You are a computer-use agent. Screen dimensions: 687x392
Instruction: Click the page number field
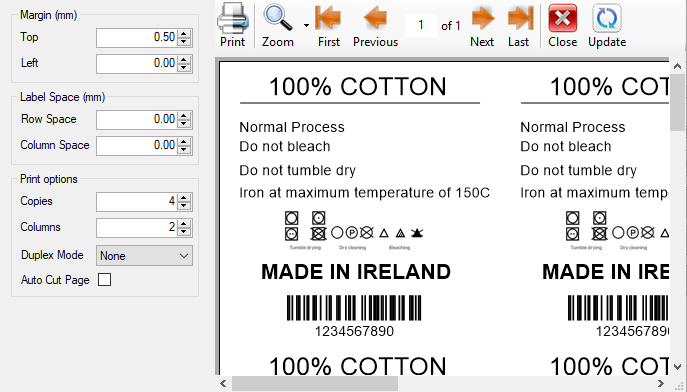tap(421, 25)
